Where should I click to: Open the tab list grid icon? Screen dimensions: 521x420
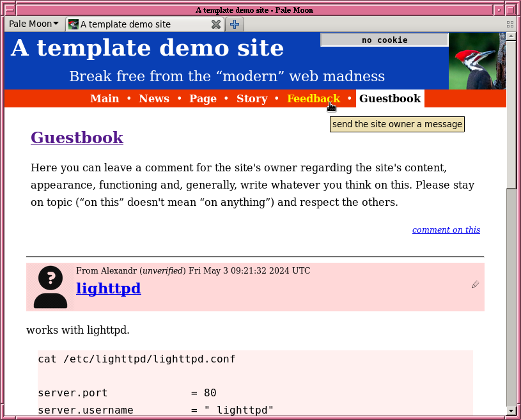tap(509, 24)
